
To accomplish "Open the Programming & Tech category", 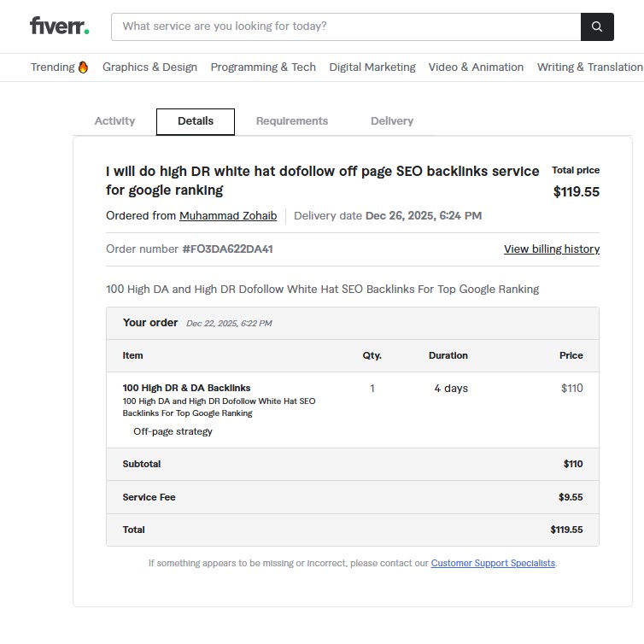I will click(263, 67).
